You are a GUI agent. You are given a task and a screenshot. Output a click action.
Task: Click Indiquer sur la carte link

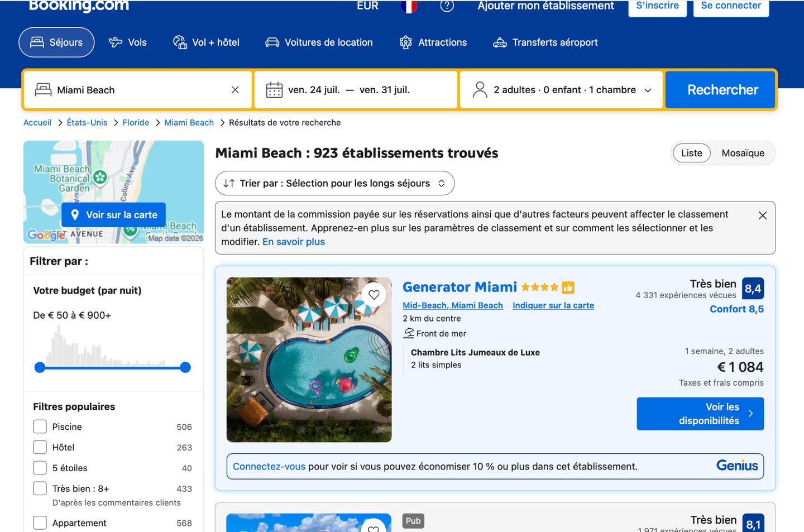tap(553, 305)
